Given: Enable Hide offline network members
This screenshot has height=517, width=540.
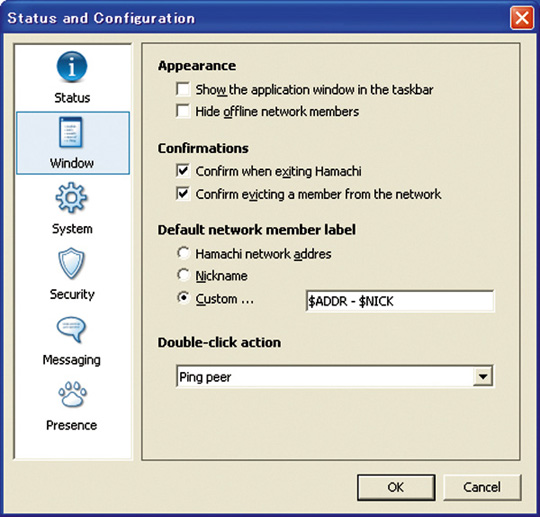Looking at the screenshot, I should click(x=183, y=111).
